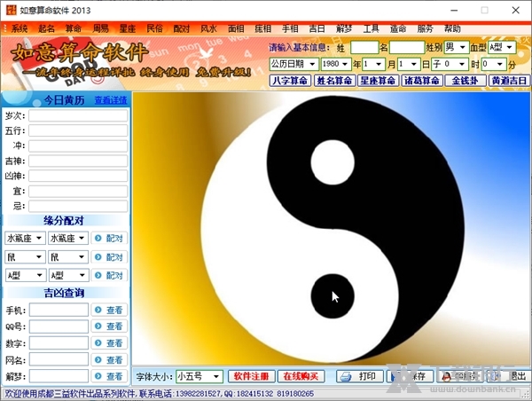This screenshot has height=401, width=532.
Task: Open the 性别 dropdown showing 男
Action: pos(457,47)
